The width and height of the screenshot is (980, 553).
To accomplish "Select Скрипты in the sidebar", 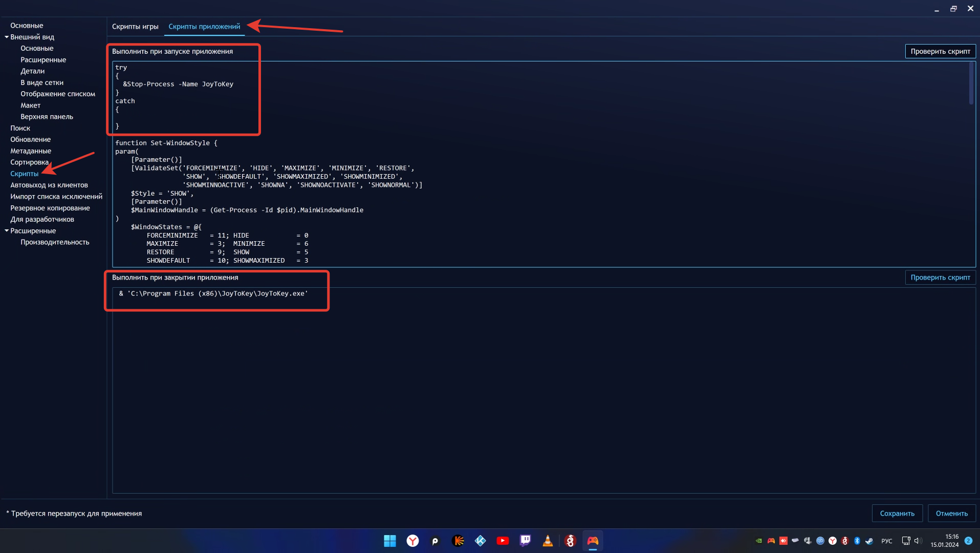I will [x=25, y=174].
